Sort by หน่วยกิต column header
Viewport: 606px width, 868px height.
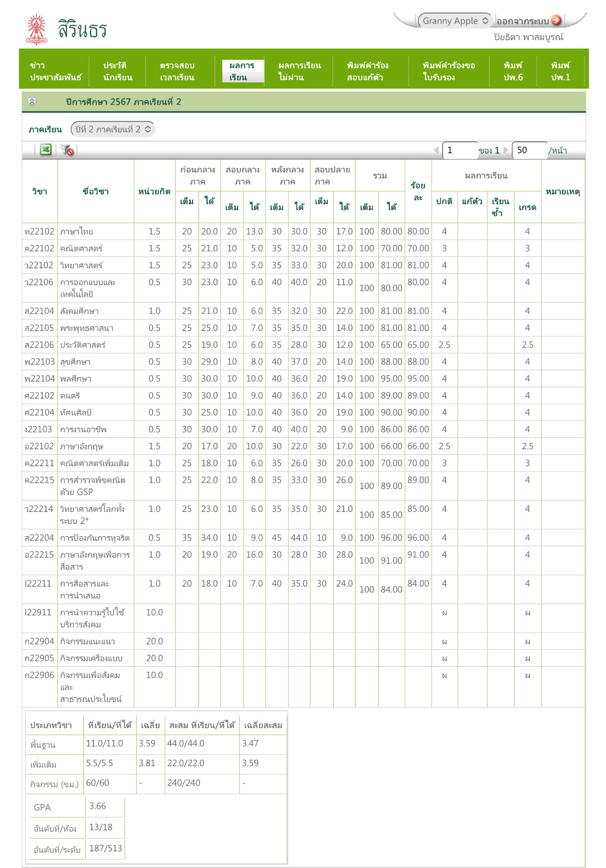coord(154,191)
